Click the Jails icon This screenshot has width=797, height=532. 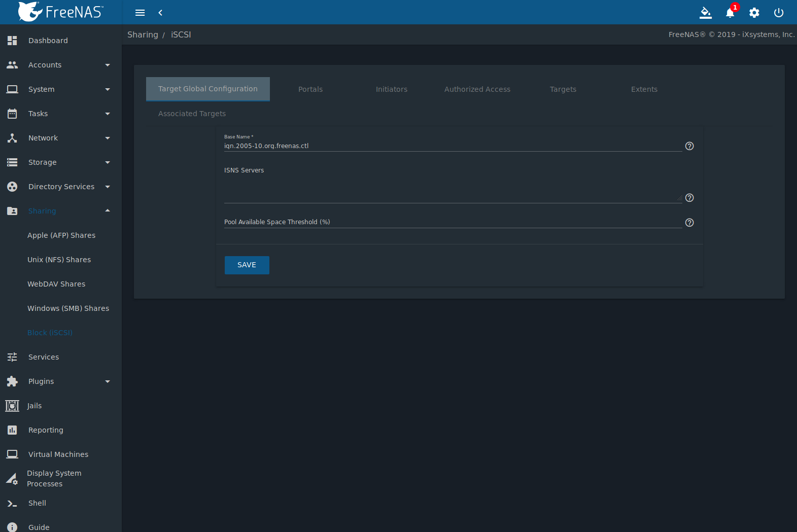coord(12,406)
